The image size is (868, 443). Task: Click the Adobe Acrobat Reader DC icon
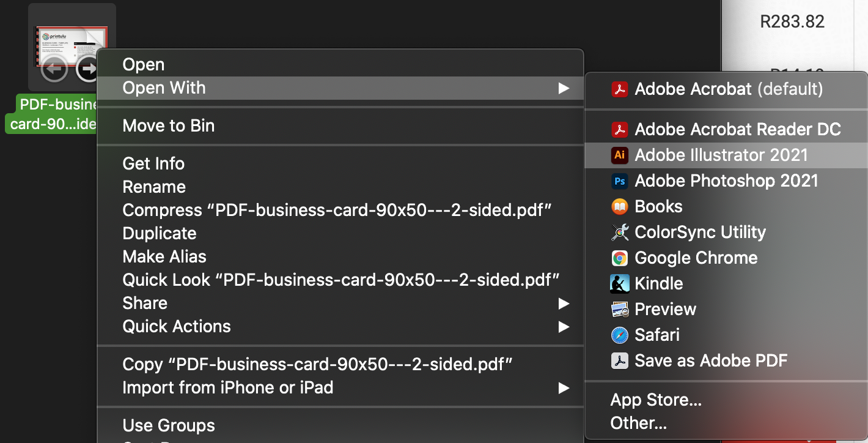620,130
